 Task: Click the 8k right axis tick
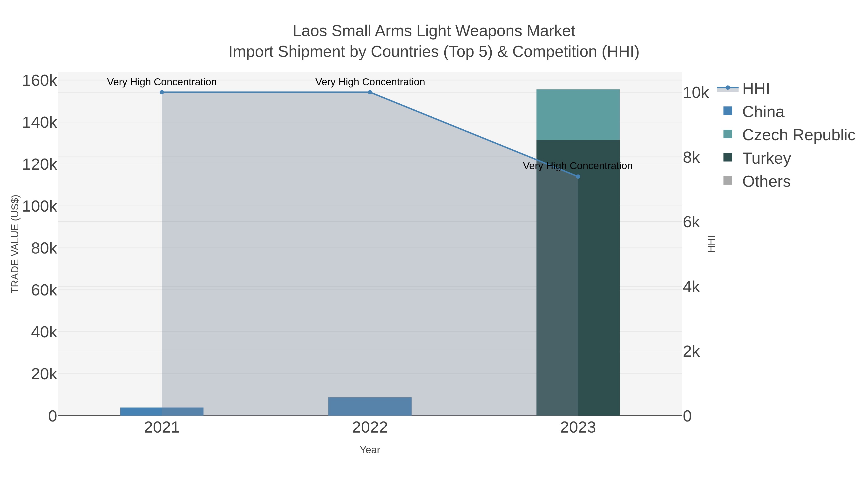point(692,158)
